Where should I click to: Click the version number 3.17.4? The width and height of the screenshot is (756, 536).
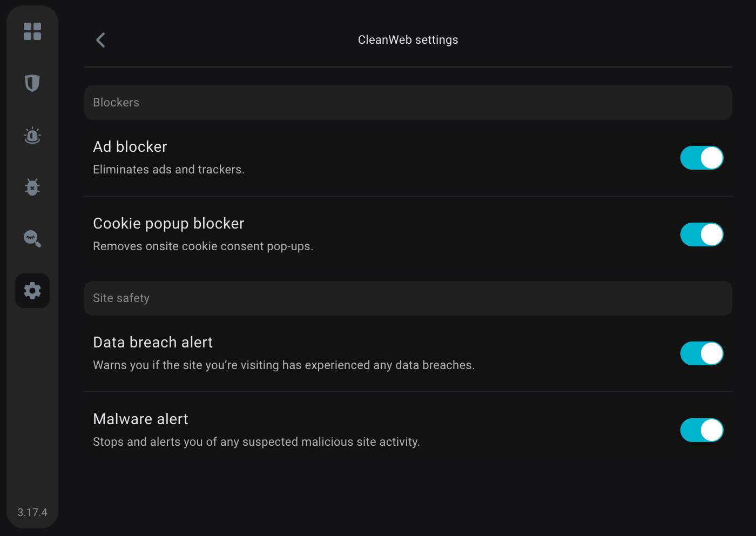32,512
